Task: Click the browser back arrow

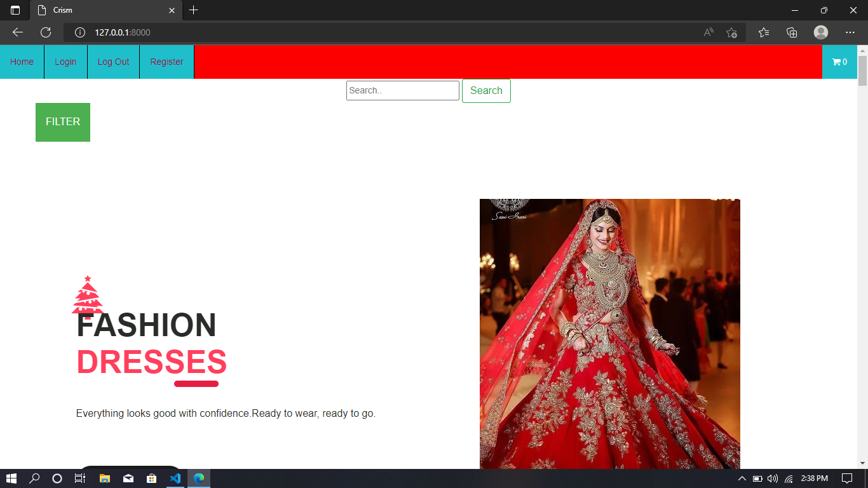Action: [18, 32]
